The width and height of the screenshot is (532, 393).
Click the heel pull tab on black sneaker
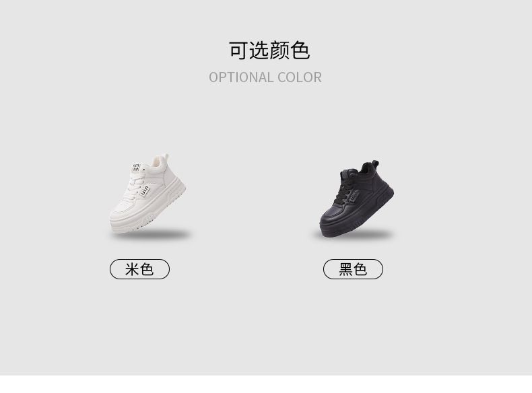[374, 164]
